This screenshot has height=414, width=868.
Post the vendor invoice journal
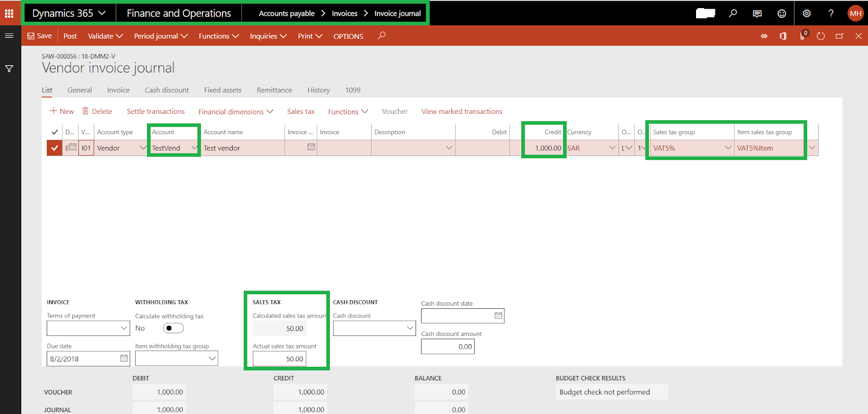click(x=70, y=36)
